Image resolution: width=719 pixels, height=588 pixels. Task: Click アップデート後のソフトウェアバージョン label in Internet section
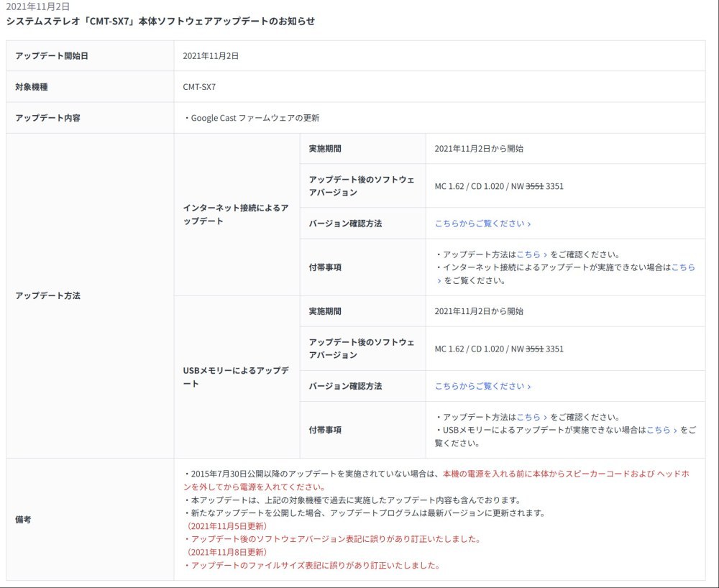click(x=362, y=186)
